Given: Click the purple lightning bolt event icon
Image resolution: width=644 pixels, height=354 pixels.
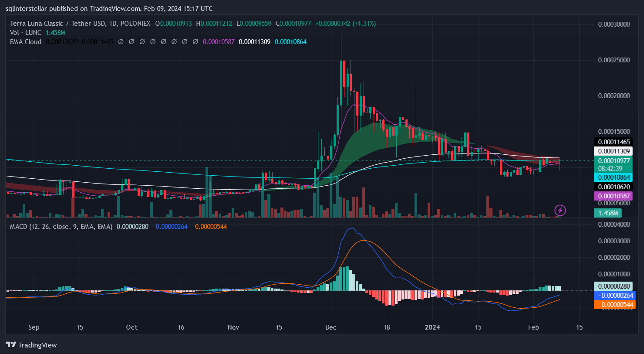Looking at the screenshot, I should (x=560, y=211).
